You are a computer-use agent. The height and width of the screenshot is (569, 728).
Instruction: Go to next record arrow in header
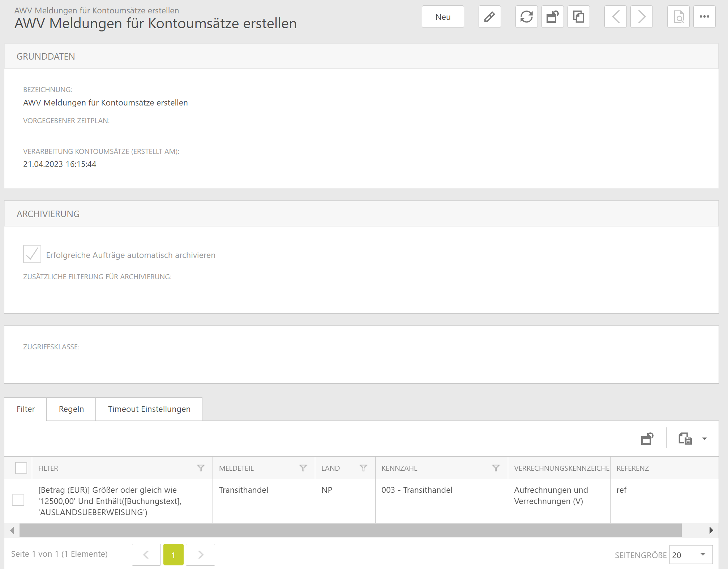click(x=642, y=17)
